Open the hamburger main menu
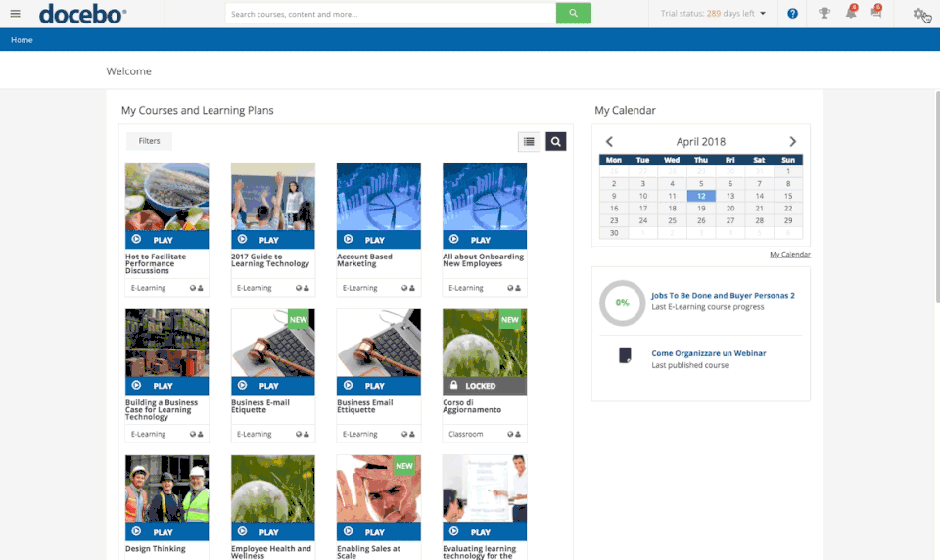 [x=15, y=13]
